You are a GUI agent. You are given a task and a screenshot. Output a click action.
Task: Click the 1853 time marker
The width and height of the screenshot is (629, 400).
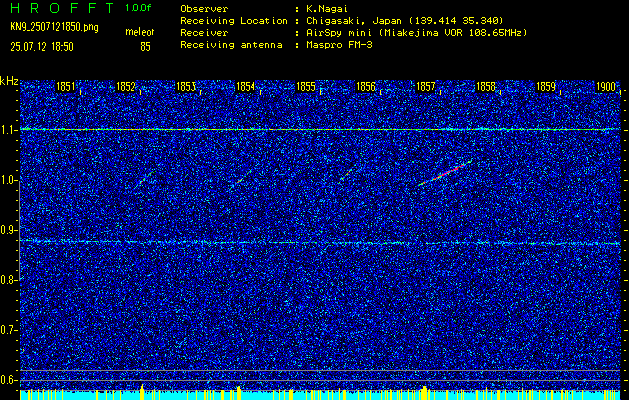click(186, 87)
